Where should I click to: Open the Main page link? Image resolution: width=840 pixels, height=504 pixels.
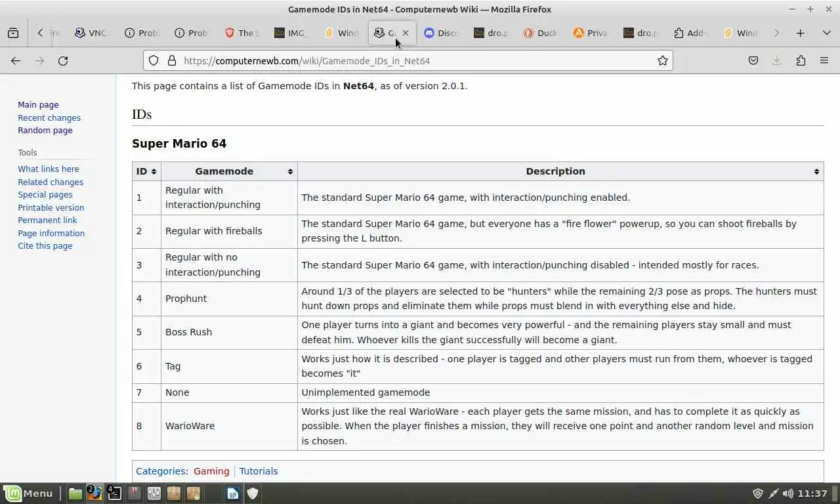point(38,104)
